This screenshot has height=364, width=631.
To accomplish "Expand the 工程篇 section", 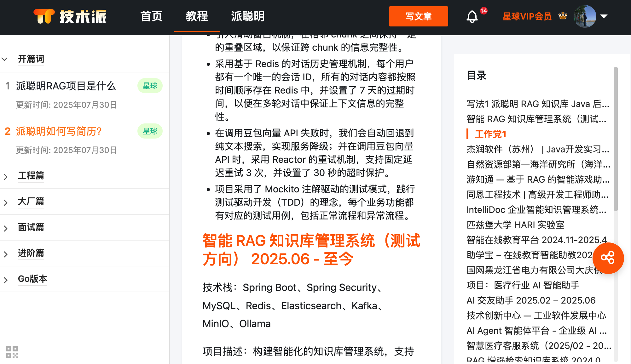I will (x=5, y=177).
